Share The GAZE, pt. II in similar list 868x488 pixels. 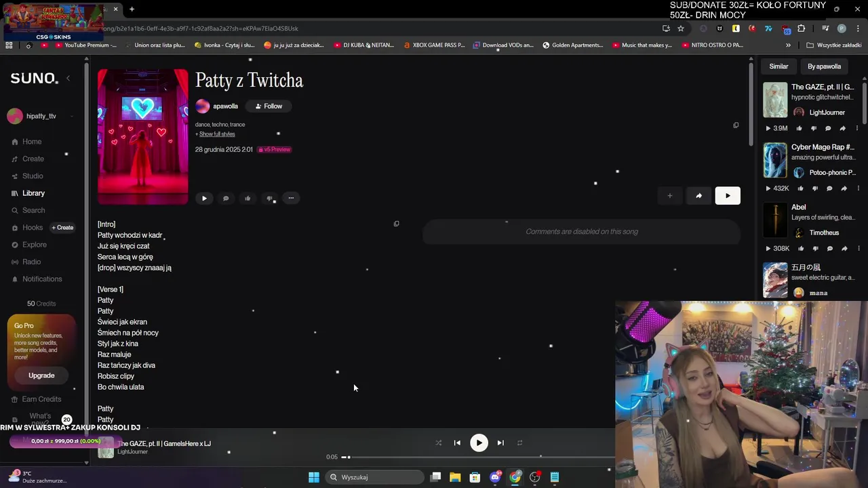(843, 128)
